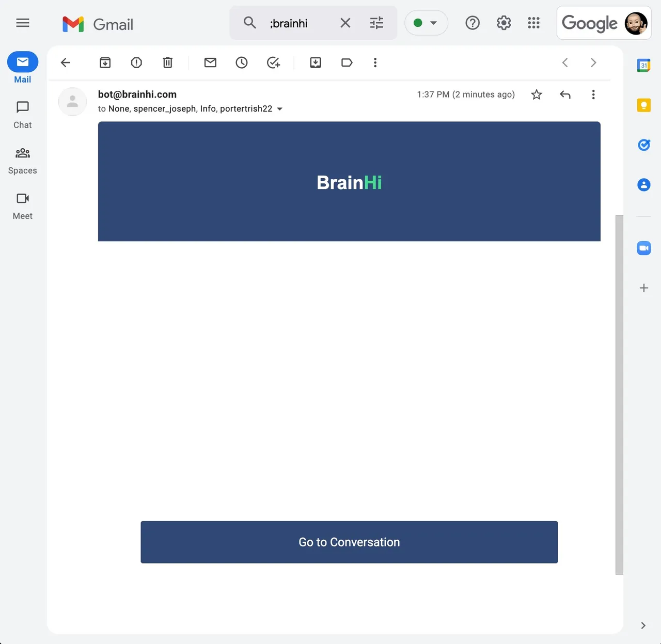Image resolution: width=661 pixels, height=644 pixels.
Task: Click the sender profile picture
Action: [73, 102]
